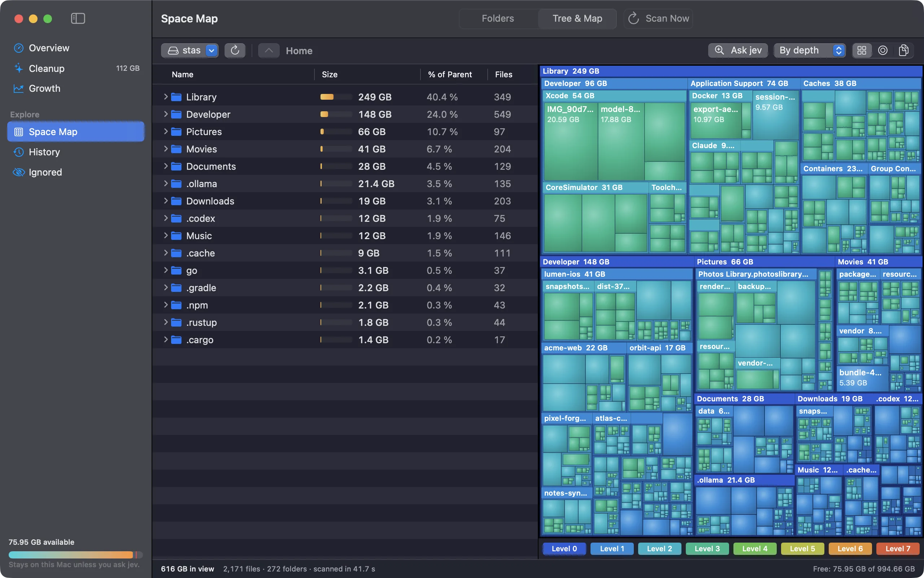Click the Pictures folder icon
Viewport: 924px width, 578px height.
click(x=176, y=132)
